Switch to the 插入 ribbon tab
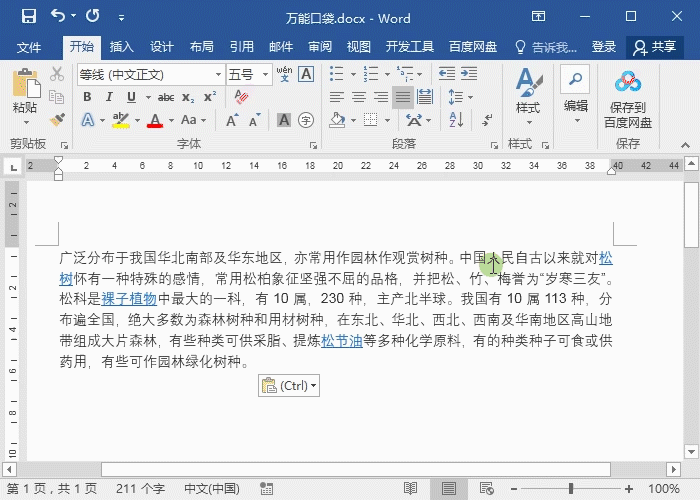Viewport: 700px width, 500px height. (x=121, y=47)
